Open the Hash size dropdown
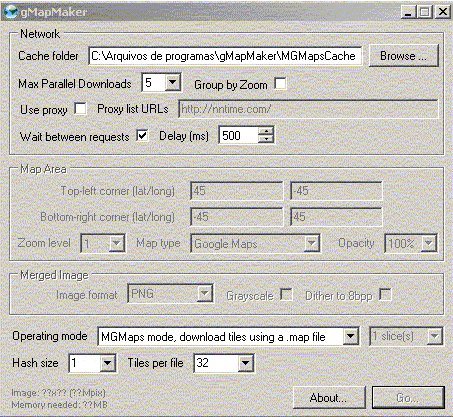Screen dimensions: 453x417 pos(107,363)
